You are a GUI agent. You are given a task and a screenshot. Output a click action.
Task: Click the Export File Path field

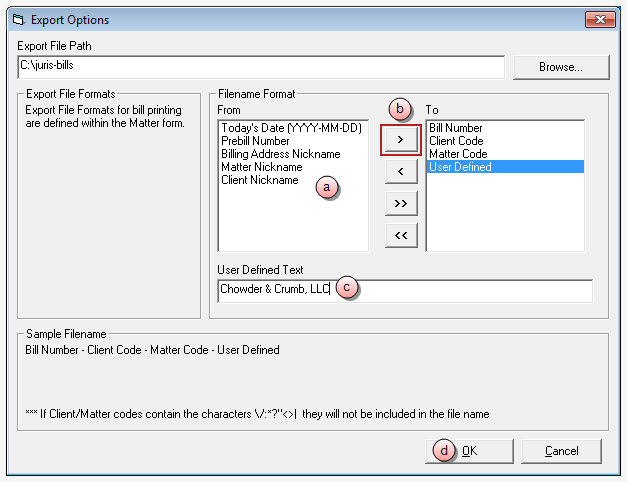point(261,67)
